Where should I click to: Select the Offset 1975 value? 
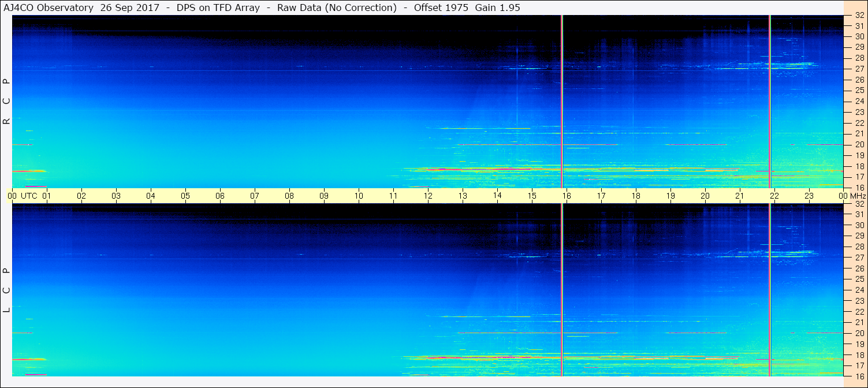point(441,8)
